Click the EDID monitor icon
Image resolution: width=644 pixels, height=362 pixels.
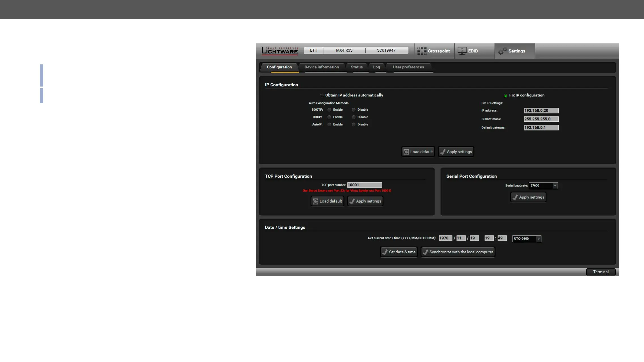[462, 51]
